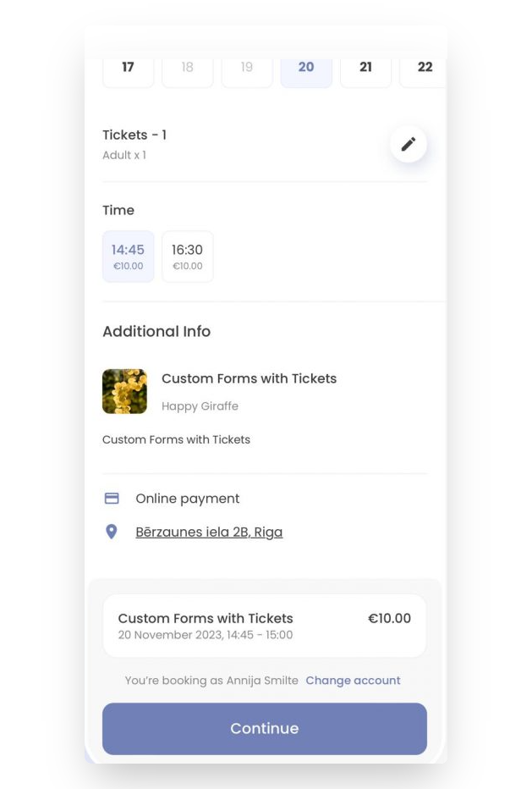This screenshot has height=789, width=532.
Task: Select the 14:45 time slot
Action: coord(129,257)
